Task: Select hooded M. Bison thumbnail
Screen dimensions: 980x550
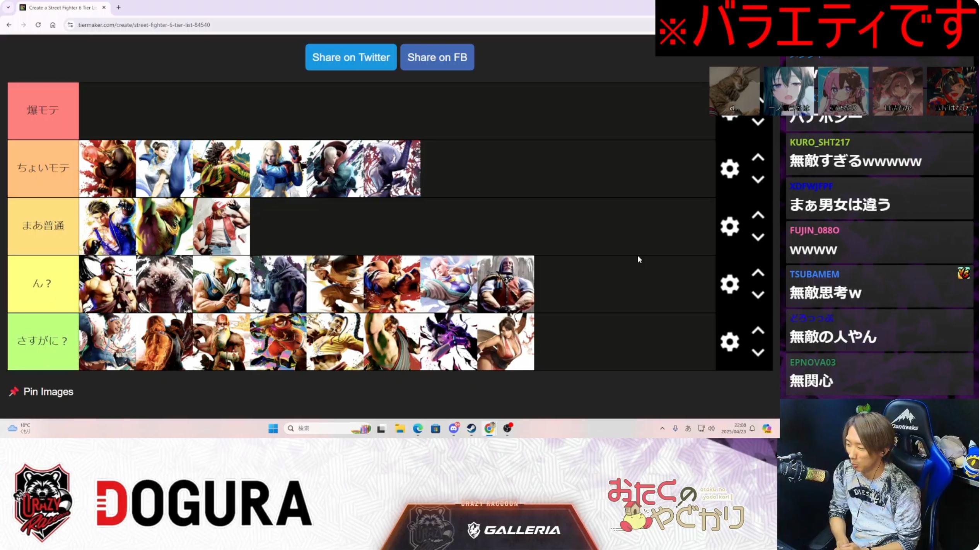Action: (x=278, y=284)
